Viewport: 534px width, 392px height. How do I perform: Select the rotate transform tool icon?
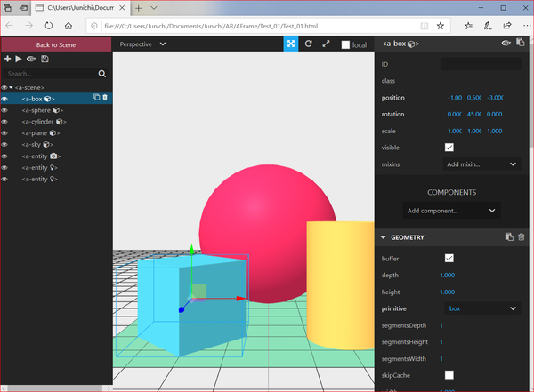tap(309, 44)
